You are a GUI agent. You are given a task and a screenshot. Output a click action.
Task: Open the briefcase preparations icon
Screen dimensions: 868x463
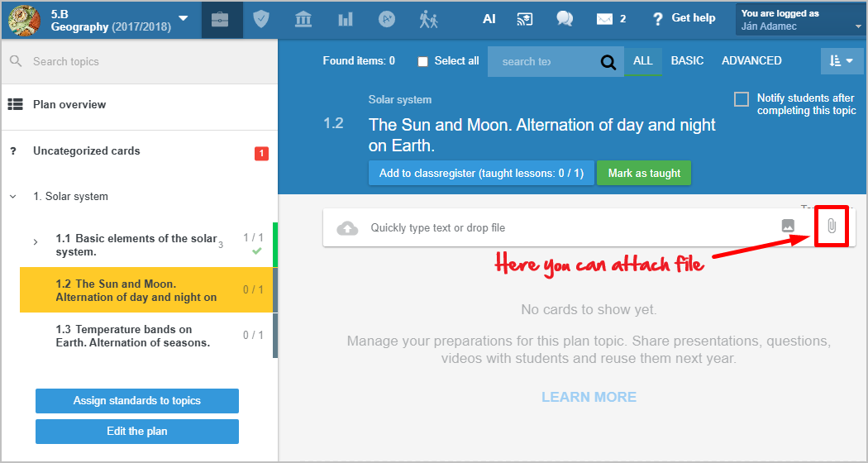[220, 19]
